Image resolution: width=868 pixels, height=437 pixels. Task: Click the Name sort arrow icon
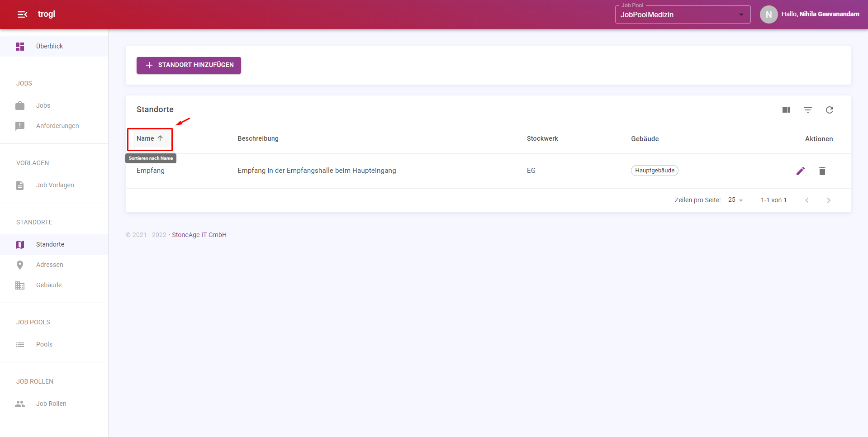(160, 138)
